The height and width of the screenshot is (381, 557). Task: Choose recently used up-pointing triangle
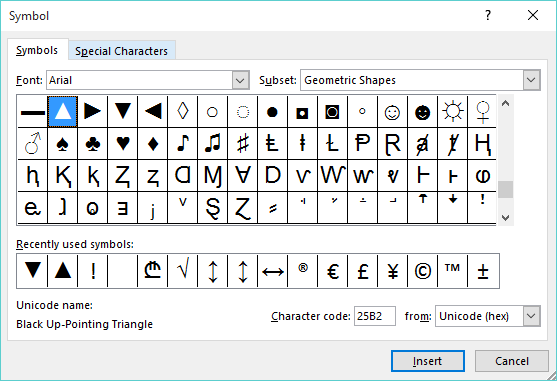63,271
